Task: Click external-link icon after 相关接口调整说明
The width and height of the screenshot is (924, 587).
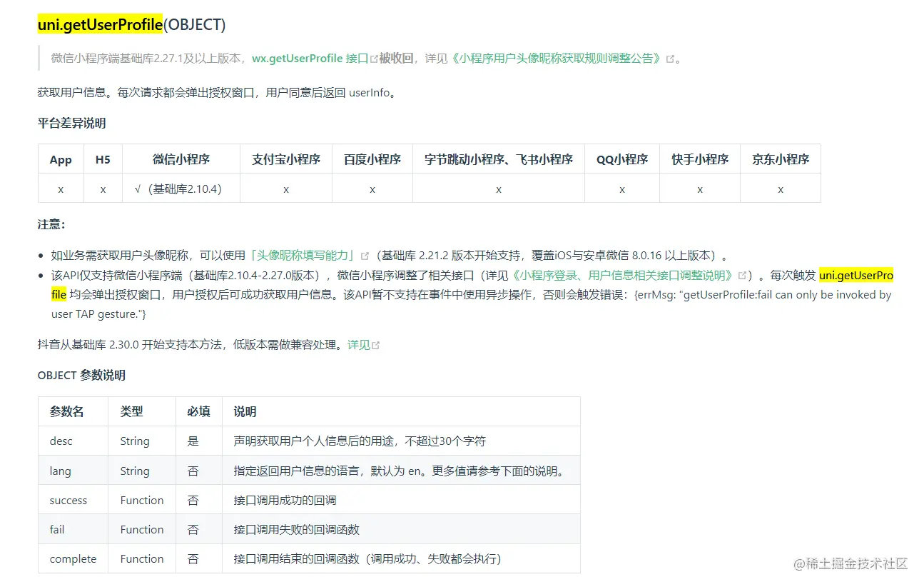Action: tap(742, 276)
